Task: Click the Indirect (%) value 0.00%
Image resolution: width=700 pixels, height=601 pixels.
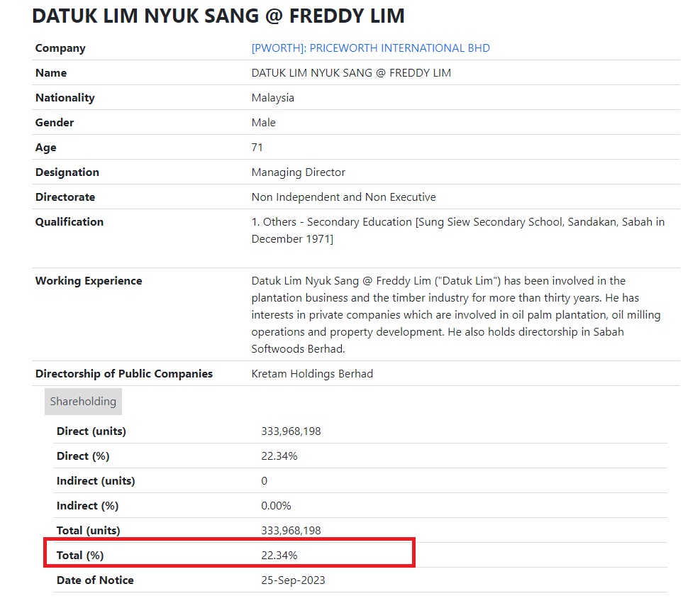Action: 276,506
